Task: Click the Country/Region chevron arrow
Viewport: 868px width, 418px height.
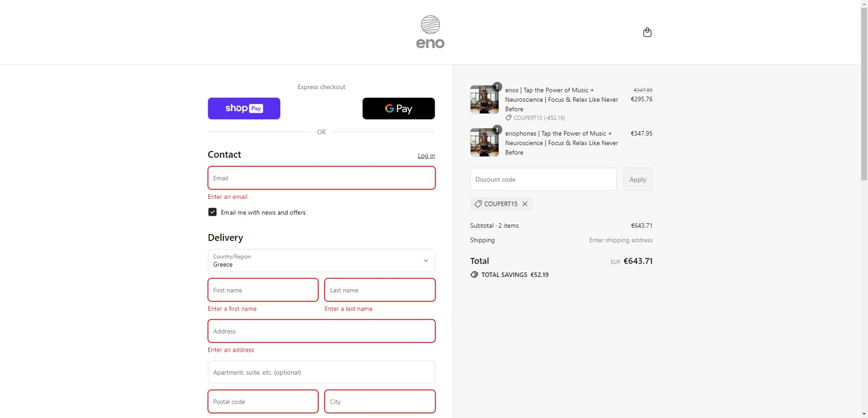Action: (425, 261)
